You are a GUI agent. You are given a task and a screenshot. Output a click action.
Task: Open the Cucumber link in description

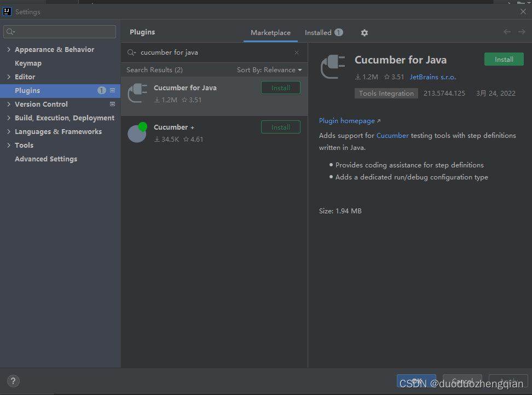click(392, 136)
